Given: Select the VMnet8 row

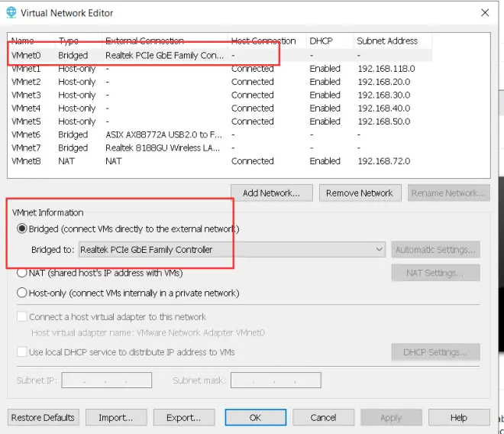Looking at the screenshot, I should [x=219, y=161].
